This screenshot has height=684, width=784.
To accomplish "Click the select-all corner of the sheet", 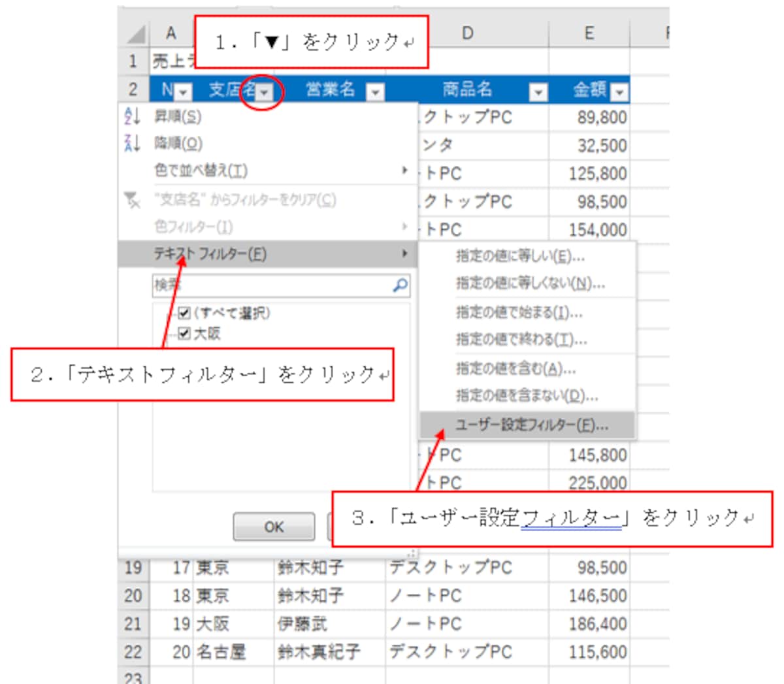I will click(x=135, y=33).
